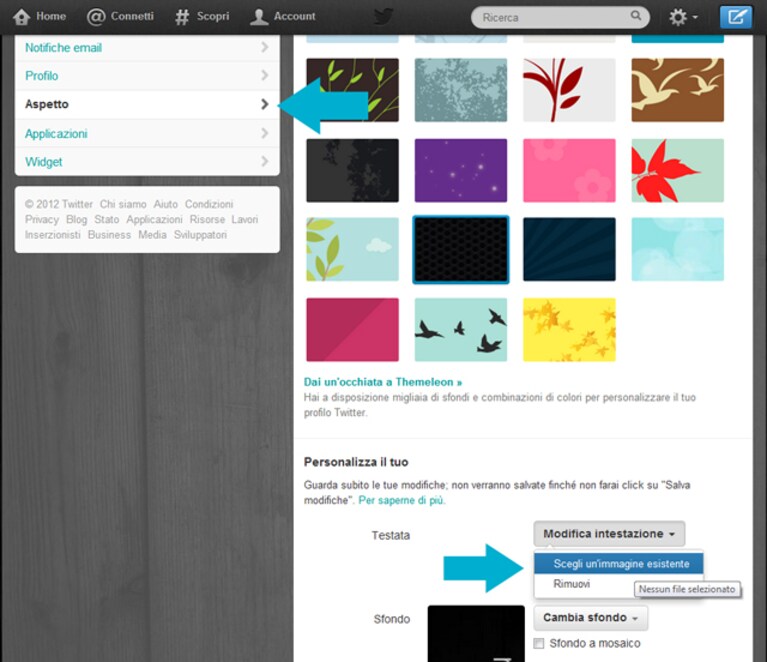The image size is (767, 662).
Task: Choose Scegli un'immagine esistente option
Action: pyautogui.click(x=619, y=564)
